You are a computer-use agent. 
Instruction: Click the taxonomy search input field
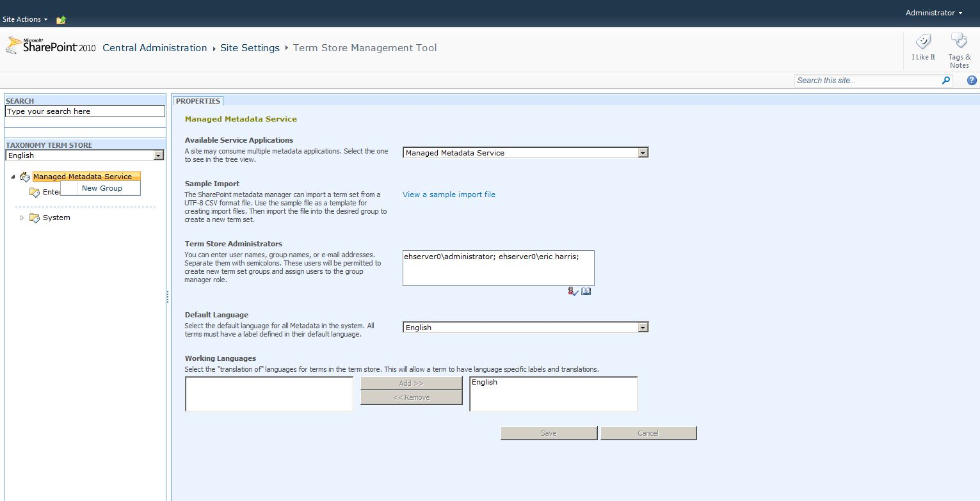84,111
